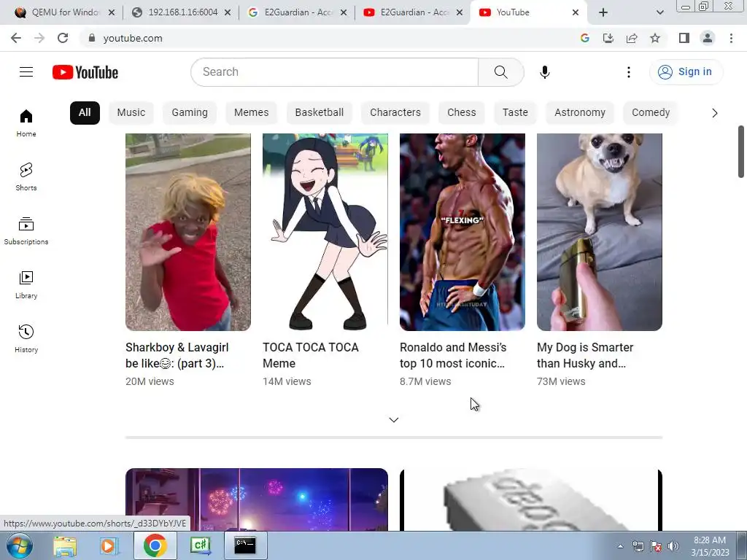
Task: Select the Basketball filter chip
Action: click(x=320, y=113)
